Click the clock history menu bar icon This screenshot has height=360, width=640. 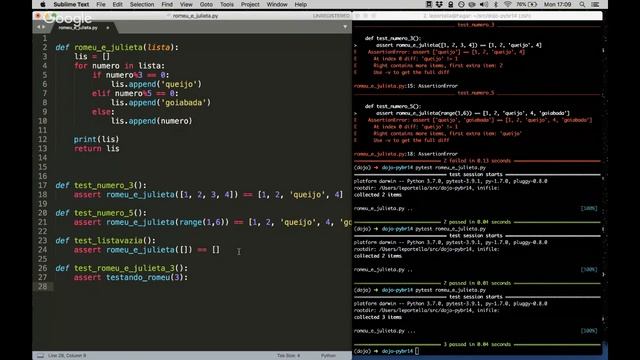click(x=461, y=4)
